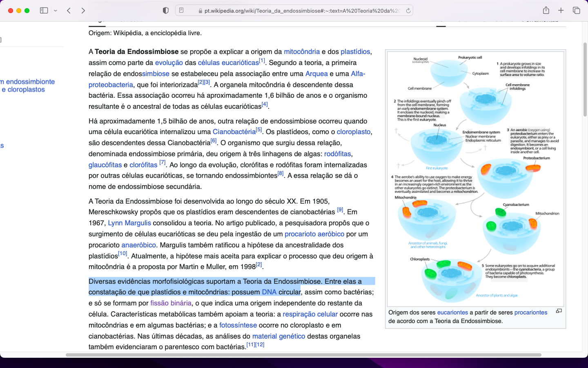Screen dimensions: 588x368
Task: Enlarge the endosymbiosis diagram image
Action: tap(559, 311)
